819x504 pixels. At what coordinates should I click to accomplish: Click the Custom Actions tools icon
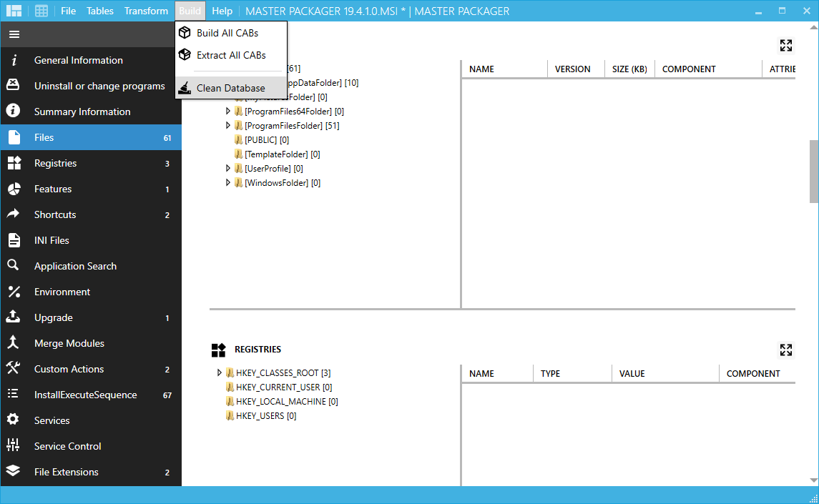(x=13, y=368)
